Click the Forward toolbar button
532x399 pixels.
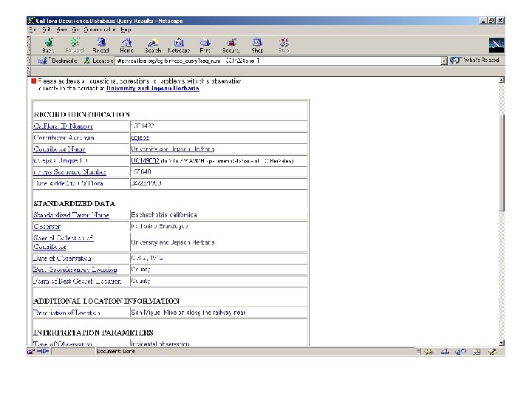click(x=75, y=45)
